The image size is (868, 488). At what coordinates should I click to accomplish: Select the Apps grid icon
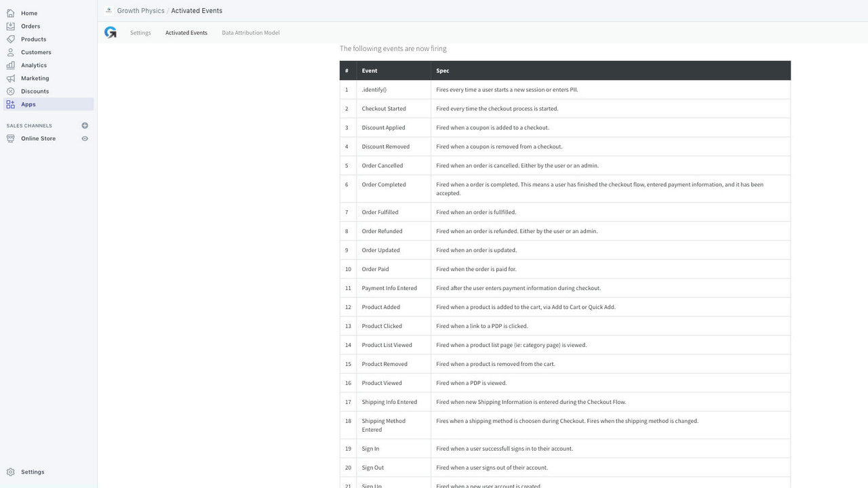pos(9,104)
